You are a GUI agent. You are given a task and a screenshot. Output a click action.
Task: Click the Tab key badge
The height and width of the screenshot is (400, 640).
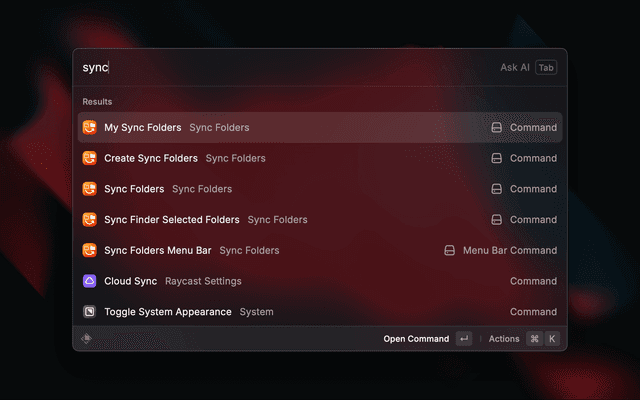pos(546,68)
